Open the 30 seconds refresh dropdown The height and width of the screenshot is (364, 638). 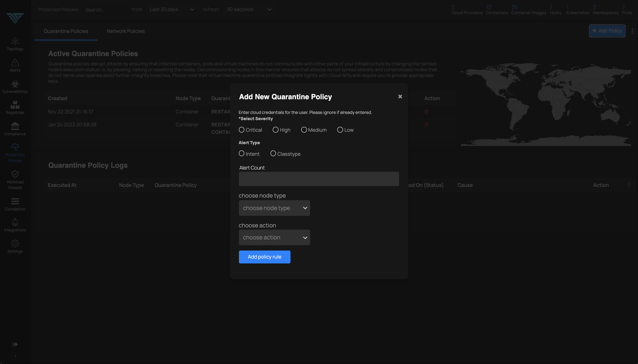coord(249,10)
